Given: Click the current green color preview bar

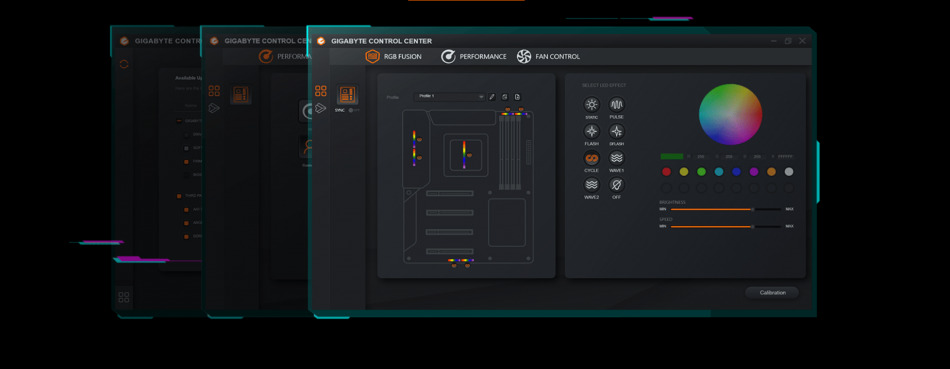Looking at the screenshot, I should (x=672, y=156).
